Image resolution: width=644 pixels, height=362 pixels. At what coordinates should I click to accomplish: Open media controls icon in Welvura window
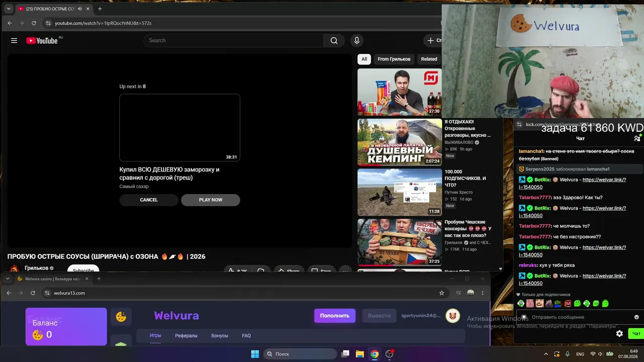[458, 293]
